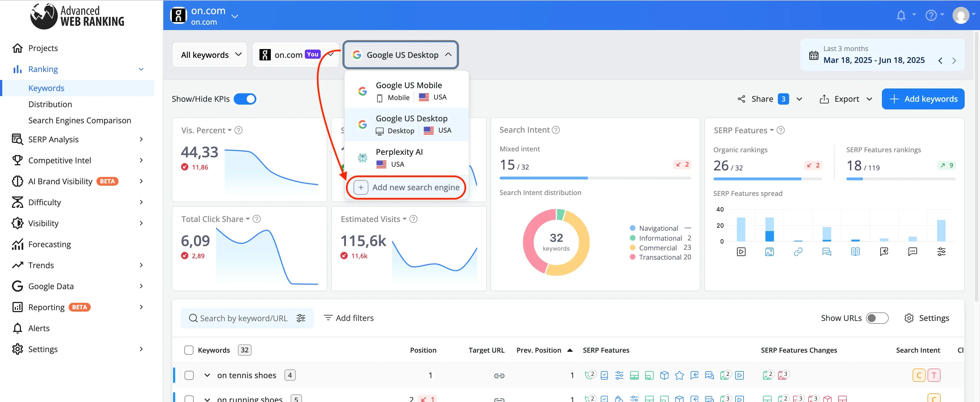
Task: Click the Transactional pink legend dot
Action: 632,257
